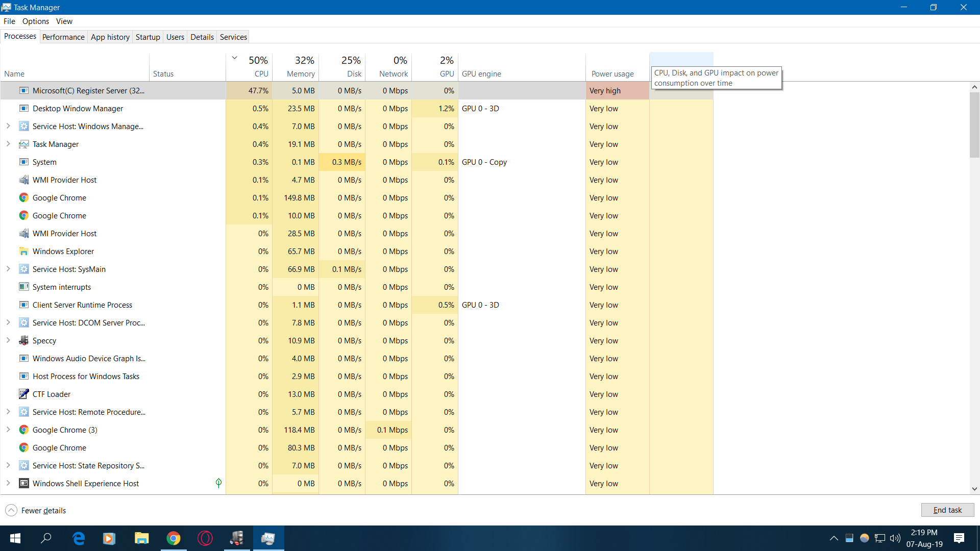This screenshot has height=551, width=980.
Task: Click the scrollbar down arrow
Action: (974, 489)
